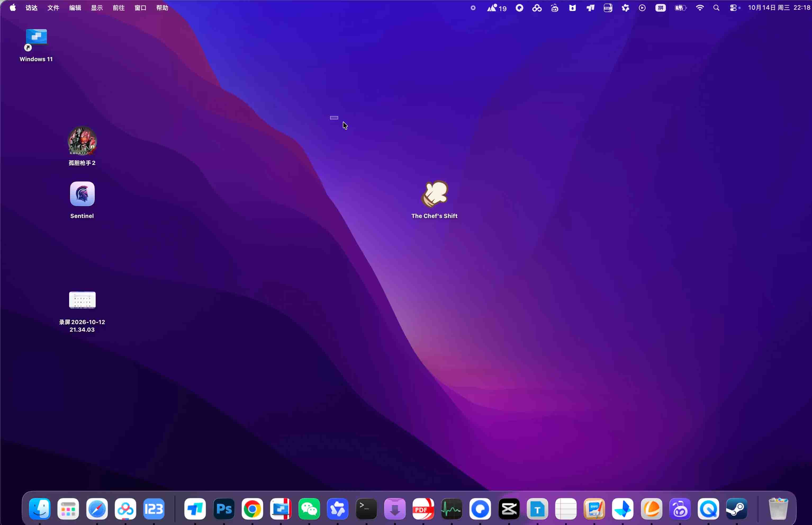The width and height of the screenshot is (812, 525).
Task: Open Terminal app in the Dock
Action: tap(366, 509)
